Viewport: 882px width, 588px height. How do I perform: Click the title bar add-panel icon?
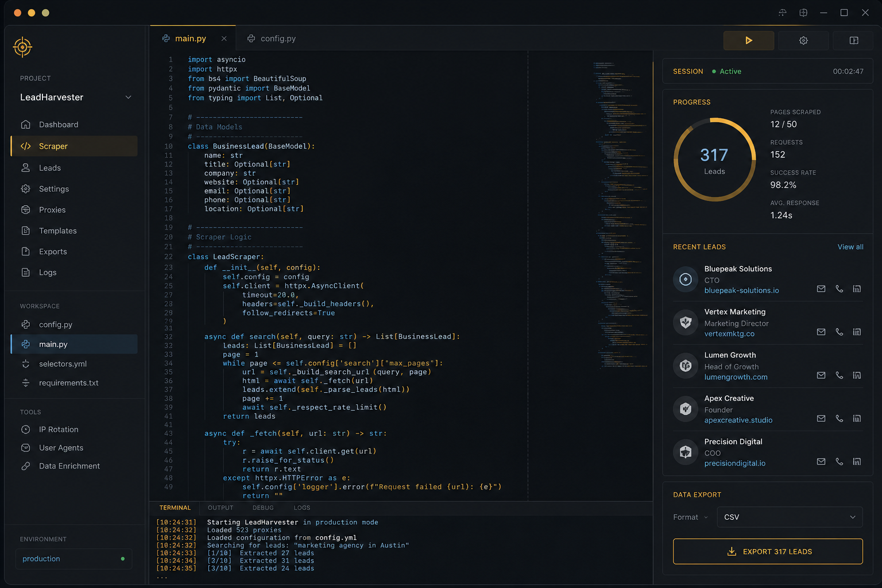803,13
